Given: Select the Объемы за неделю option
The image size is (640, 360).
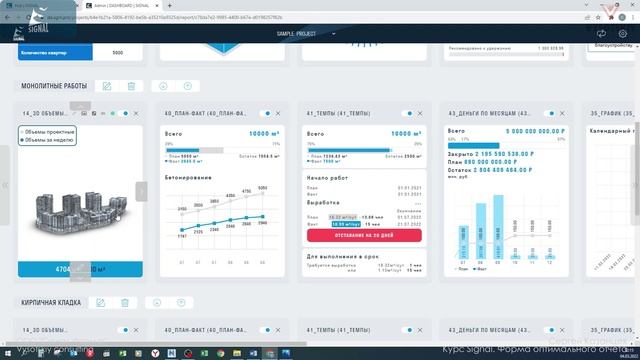Looking at the screenshot, I should coord(47,140).
